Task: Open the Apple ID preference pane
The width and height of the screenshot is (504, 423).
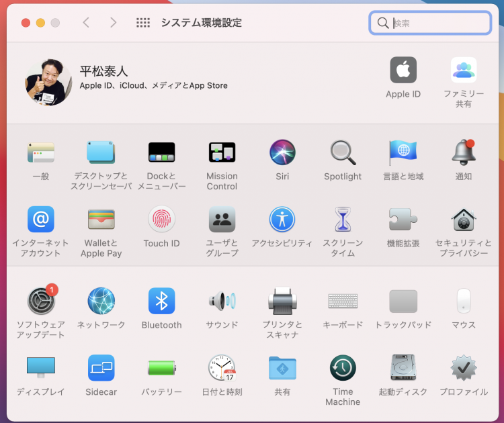Action: (x=403, y=70)
